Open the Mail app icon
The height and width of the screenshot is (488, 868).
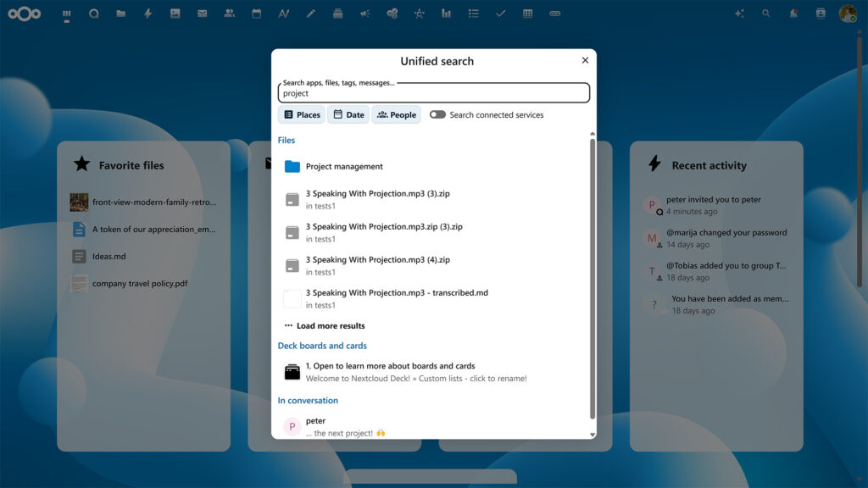pos(202,14)
